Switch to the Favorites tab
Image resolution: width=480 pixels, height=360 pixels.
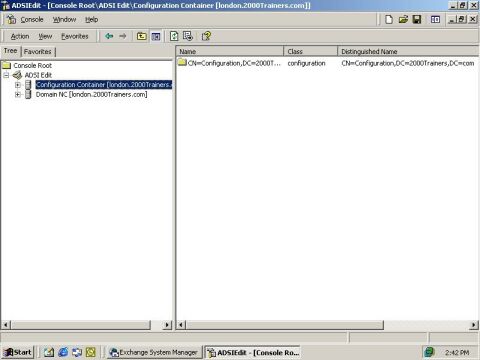38,52
